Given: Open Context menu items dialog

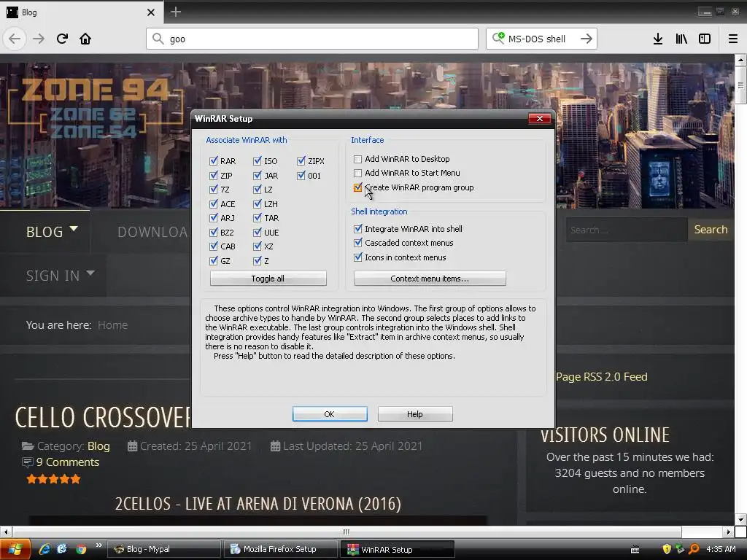Looking at the screenshot, I should 430,279.
